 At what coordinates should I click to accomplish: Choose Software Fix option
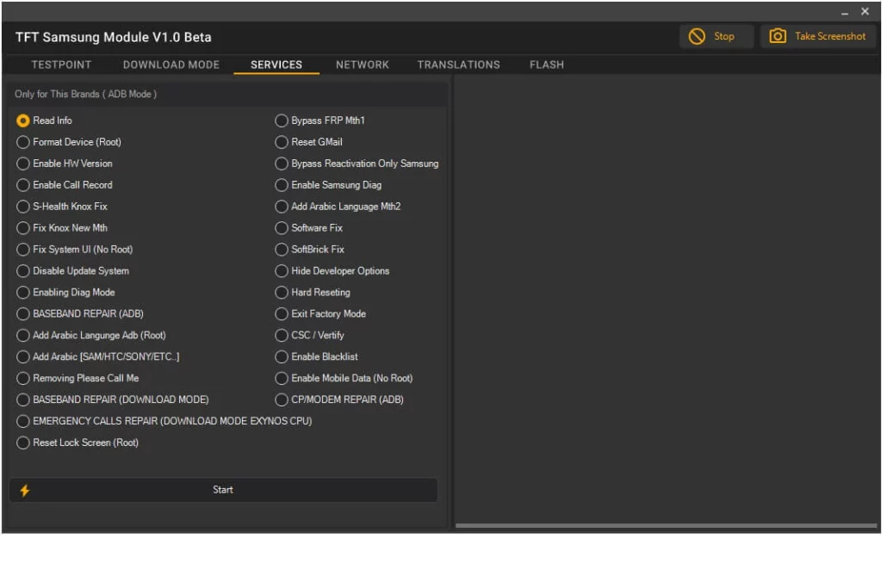tap(309, 227)
